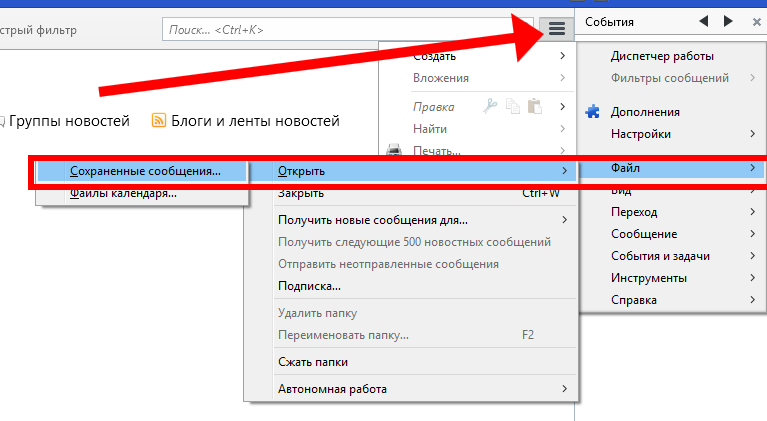Screen dimensions: 767x421
Task: Click the copy icon in Правка row
Action: pos(513,106)
